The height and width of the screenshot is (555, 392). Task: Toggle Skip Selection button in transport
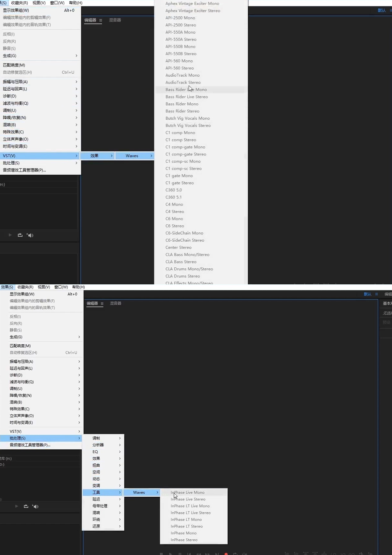tap(244, 554)
